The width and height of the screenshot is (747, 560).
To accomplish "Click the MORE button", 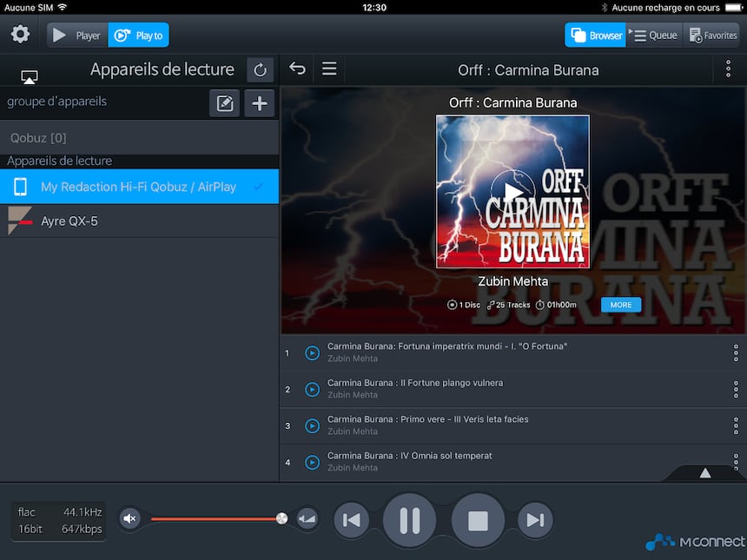I will [621, 305].
